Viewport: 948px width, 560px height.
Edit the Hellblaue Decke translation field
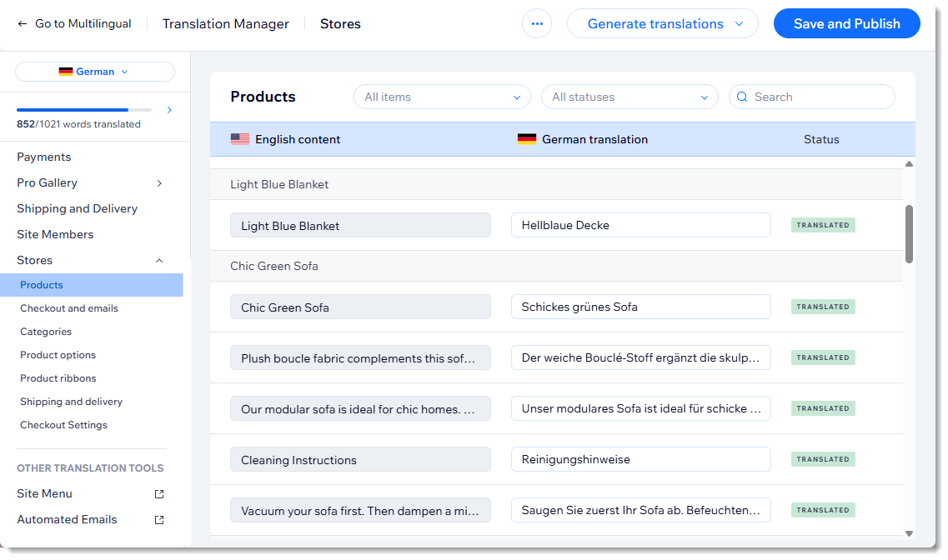click(x=641, y=225)
